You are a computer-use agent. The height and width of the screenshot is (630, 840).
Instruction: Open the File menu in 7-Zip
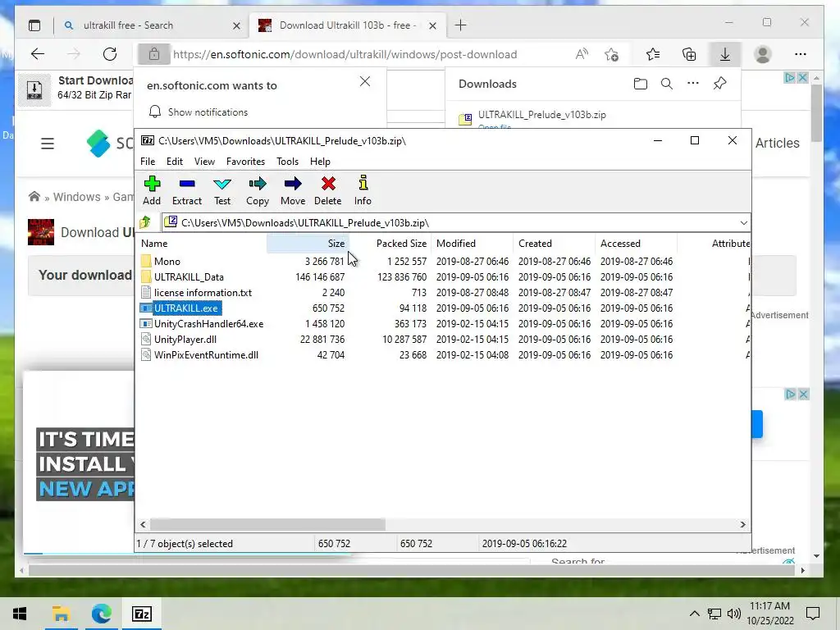(x=148, y=162)
